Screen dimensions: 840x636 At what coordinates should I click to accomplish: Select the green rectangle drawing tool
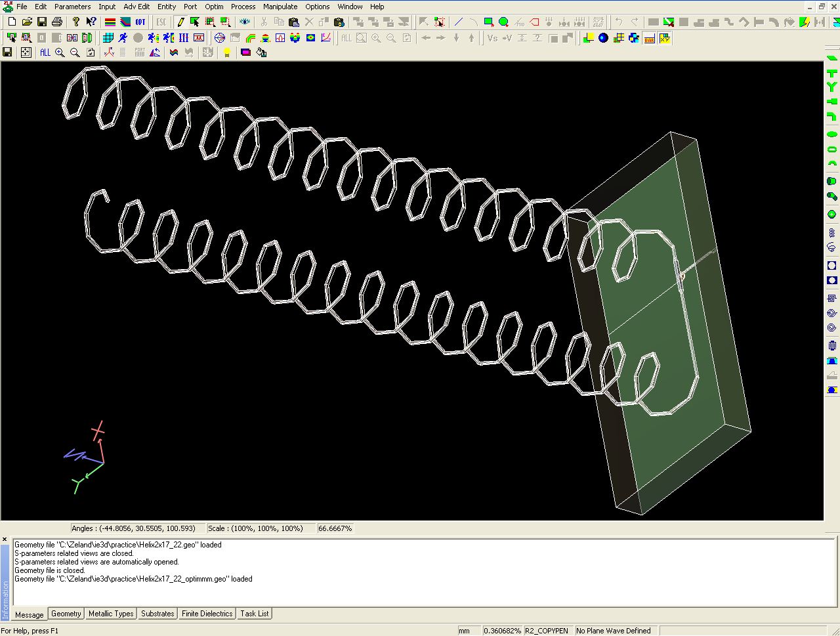point(488,22)
